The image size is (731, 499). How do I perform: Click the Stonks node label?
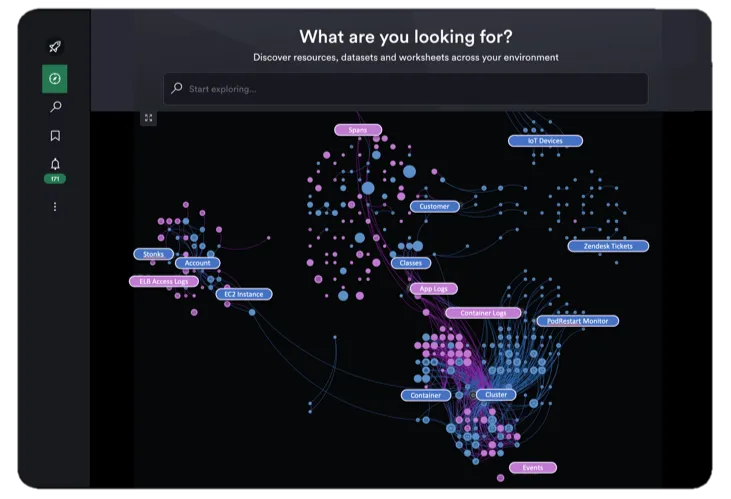153,254
